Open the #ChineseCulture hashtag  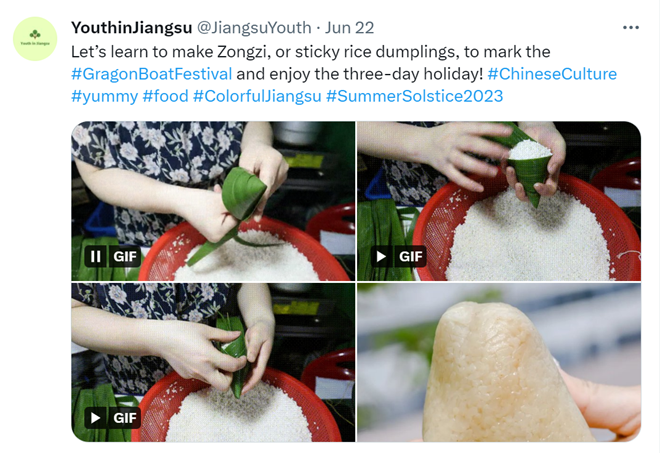(552, 74)
